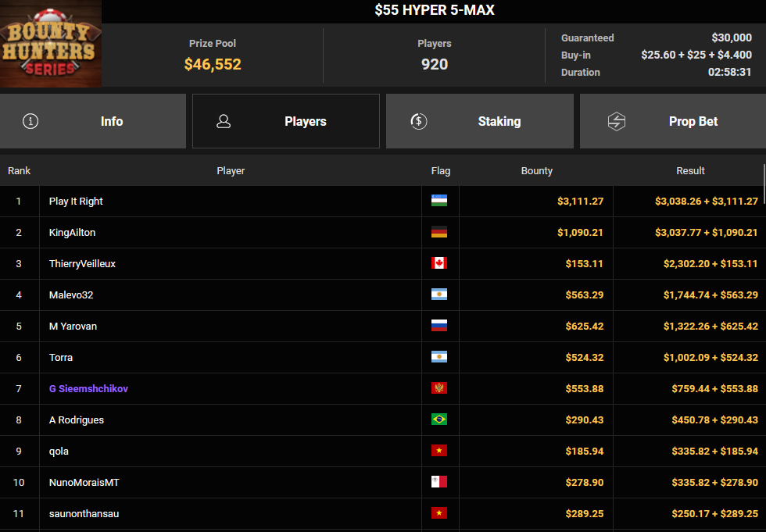Viewport: 766px width, 532px height.
Task: Sort by the Bounty column header
Action: pyautogui.click(x=536, y=170)
